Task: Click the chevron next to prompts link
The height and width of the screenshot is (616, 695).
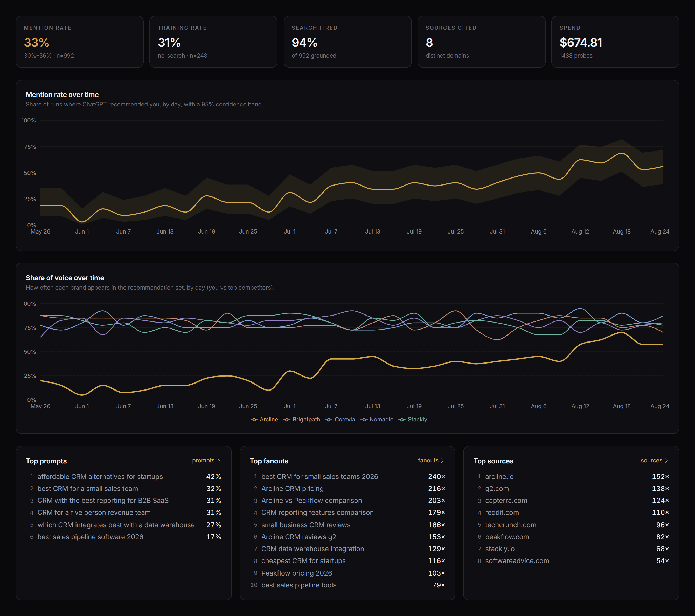Action: (x=219, y=461)
